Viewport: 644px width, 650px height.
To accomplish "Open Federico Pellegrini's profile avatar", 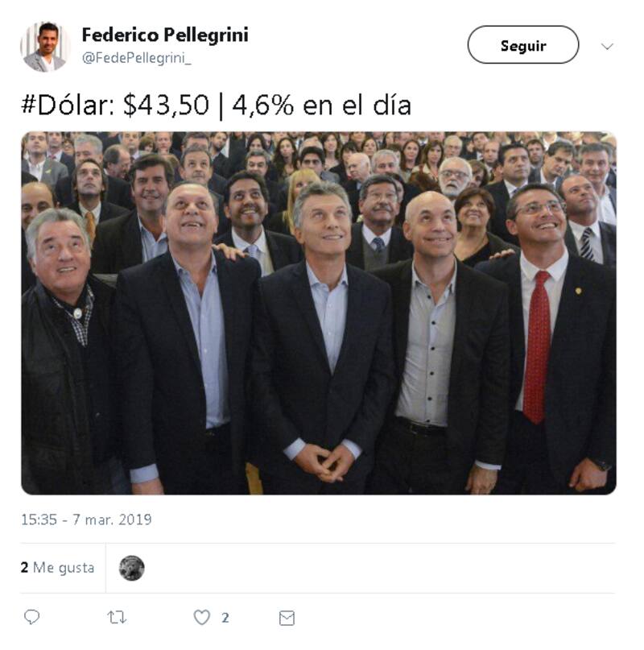I will [45, 47].
